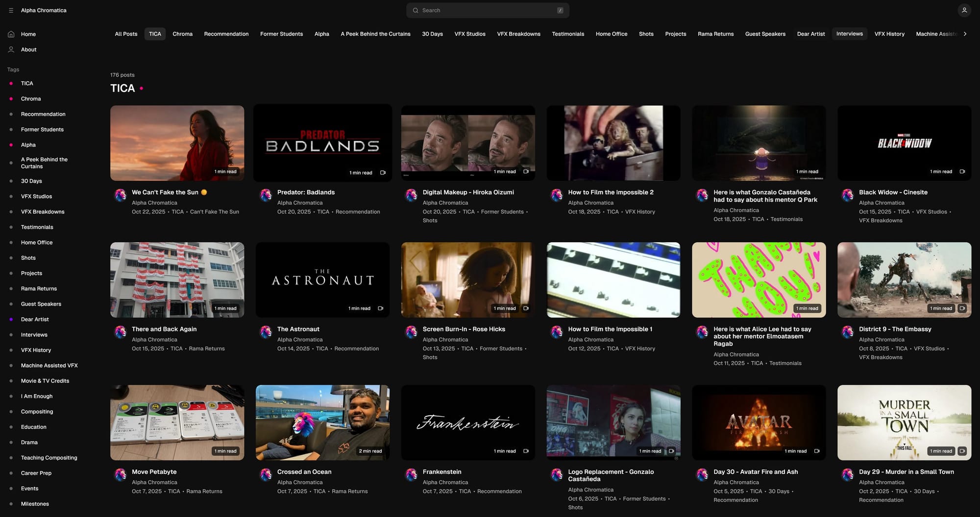Screen dimensions: 980x517
Task: Open the Chroma tag in sidebar
Action: [31, 99]
